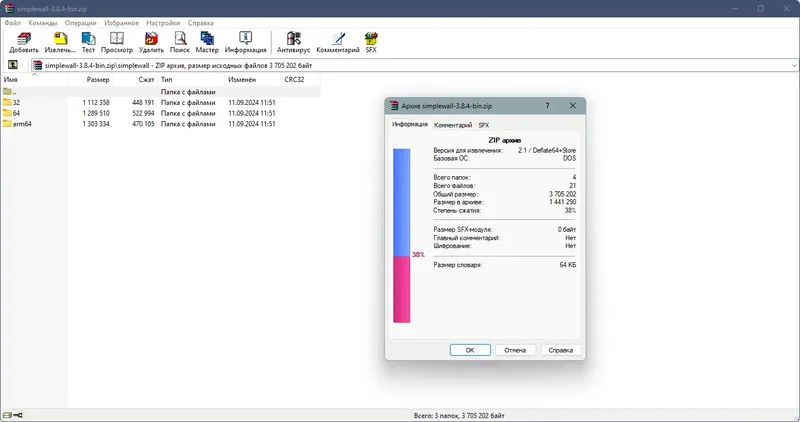Screen dimensions: 800x422
Task: Click the Удалить (Delete) toolbar icon
Action: tap(151, 39)
